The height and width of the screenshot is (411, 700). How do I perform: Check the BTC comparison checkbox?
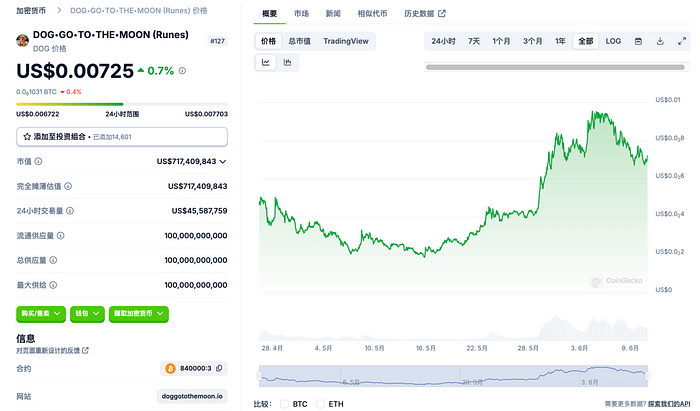click(285, 404)
